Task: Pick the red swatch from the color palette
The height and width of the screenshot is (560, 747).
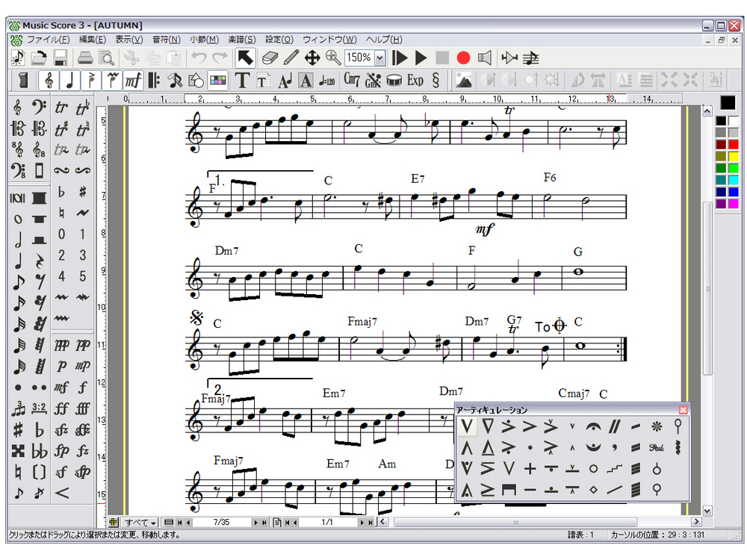Action: click(734, 144)
